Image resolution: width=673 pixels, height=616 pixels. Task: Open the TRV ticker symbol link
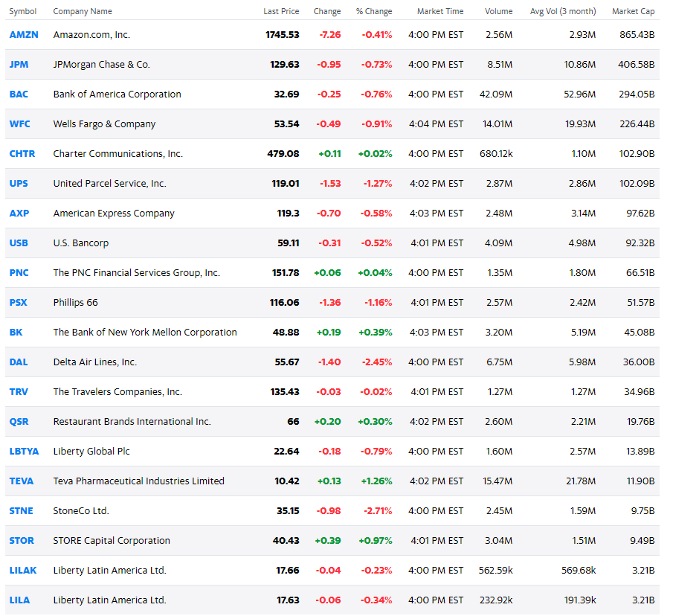(19, 392)
